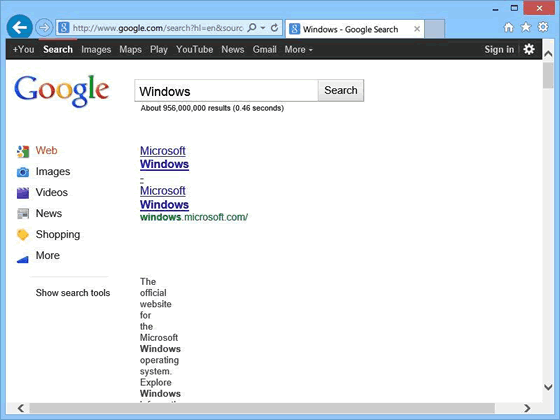
Task: Open +You in Google bar
Action: pos(24,49)
